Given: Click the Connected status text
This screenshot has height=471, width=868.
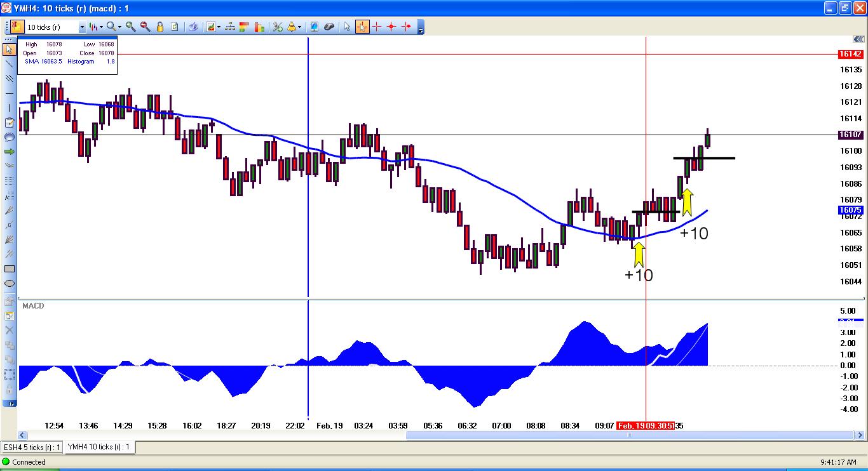Looking at the screenshot, I should (x=29, y=462).
